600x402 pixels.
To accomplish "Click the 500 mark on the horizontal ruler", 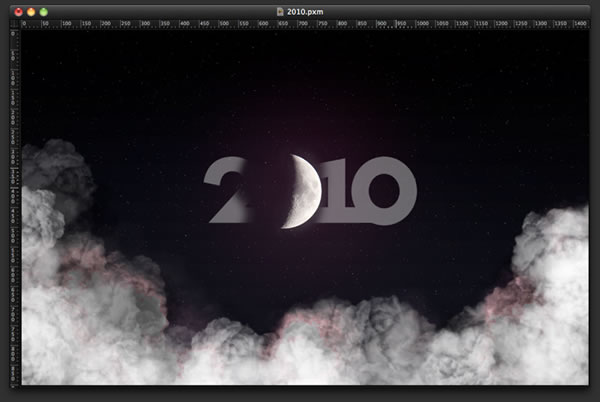I will tap(224, 23).
